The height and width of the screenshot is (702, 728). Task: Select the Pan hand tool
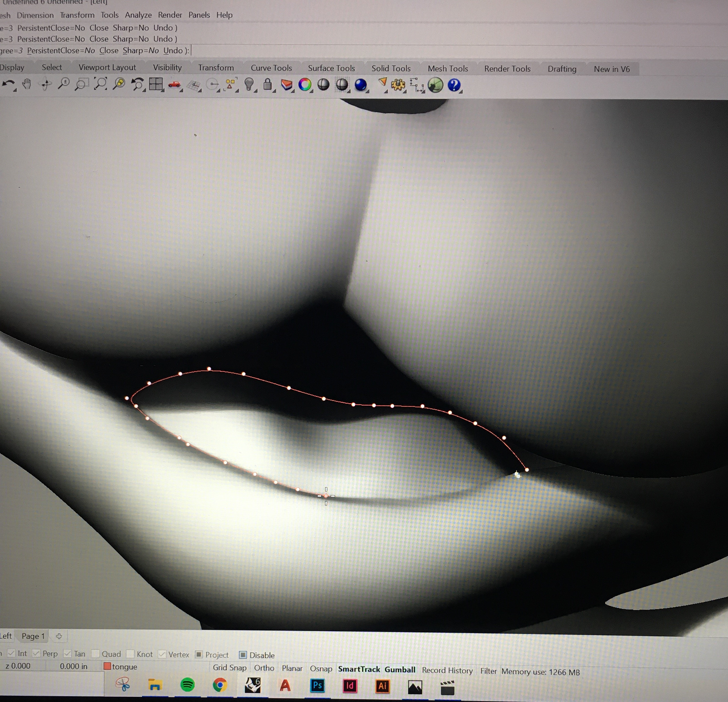point(27,84)
